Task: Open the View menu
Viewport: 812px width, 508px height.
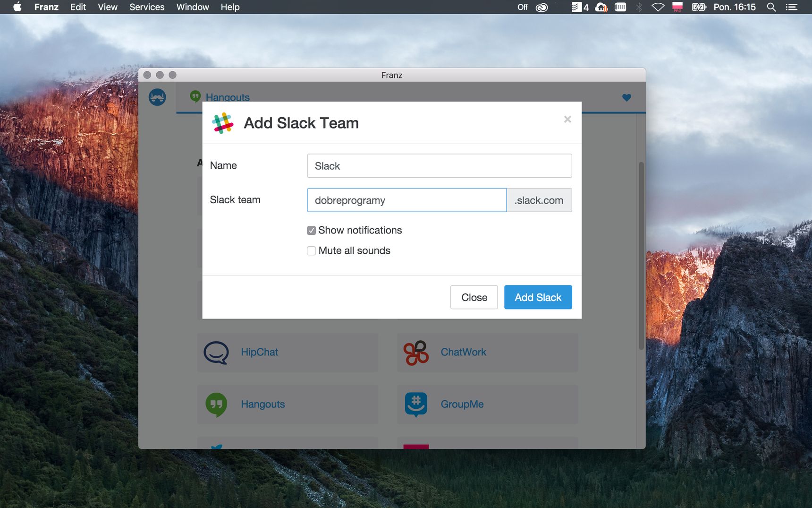Action: point(108,7)
